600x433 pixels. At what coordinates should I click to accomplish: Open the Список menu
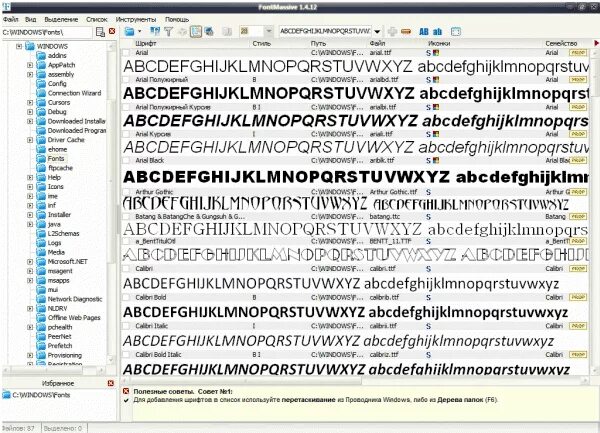coord(97,19)
